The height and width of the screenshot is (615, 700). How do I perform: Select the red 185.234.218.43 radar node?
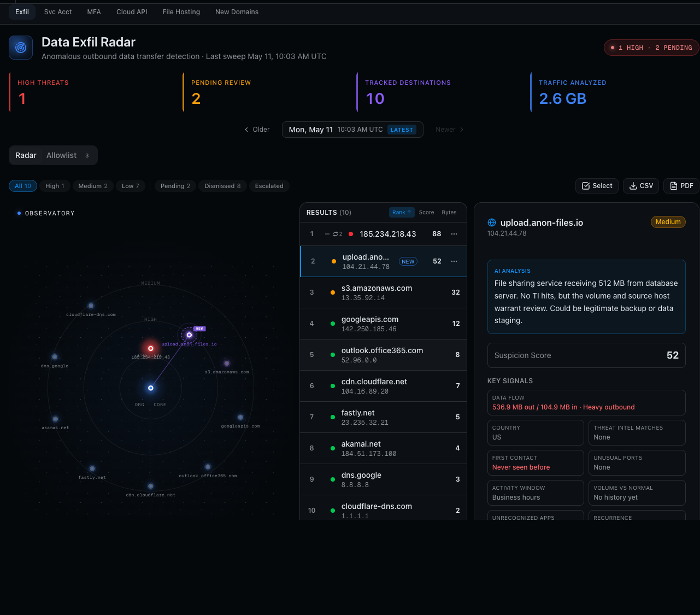[x=151, y=348]
